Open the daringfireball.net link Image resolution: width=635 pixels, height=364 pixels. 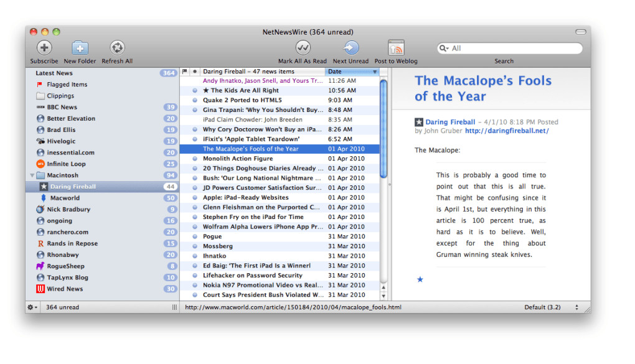coord(507,131)
